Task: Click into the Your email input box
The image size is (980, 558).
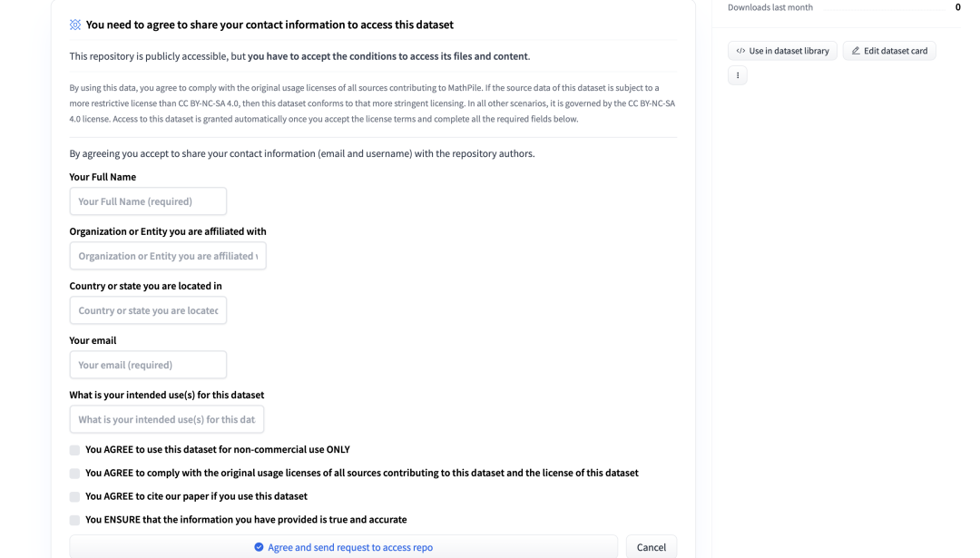Action: point(148,365)
